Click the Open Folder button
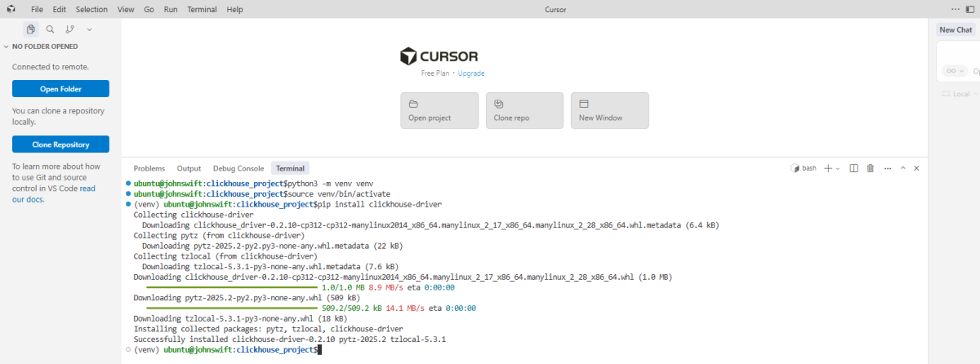Screen dimensions: 980x364 click(60, 88)
